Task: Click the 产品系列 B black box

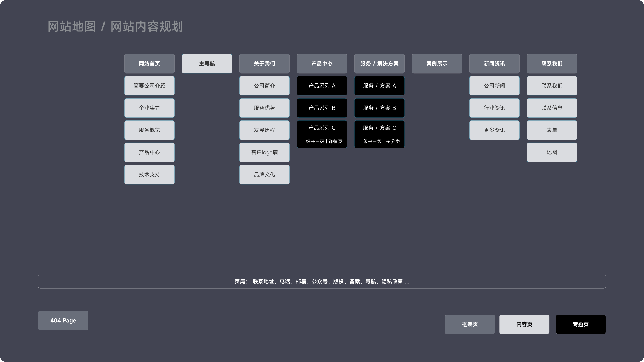Action: pos(322,108)
